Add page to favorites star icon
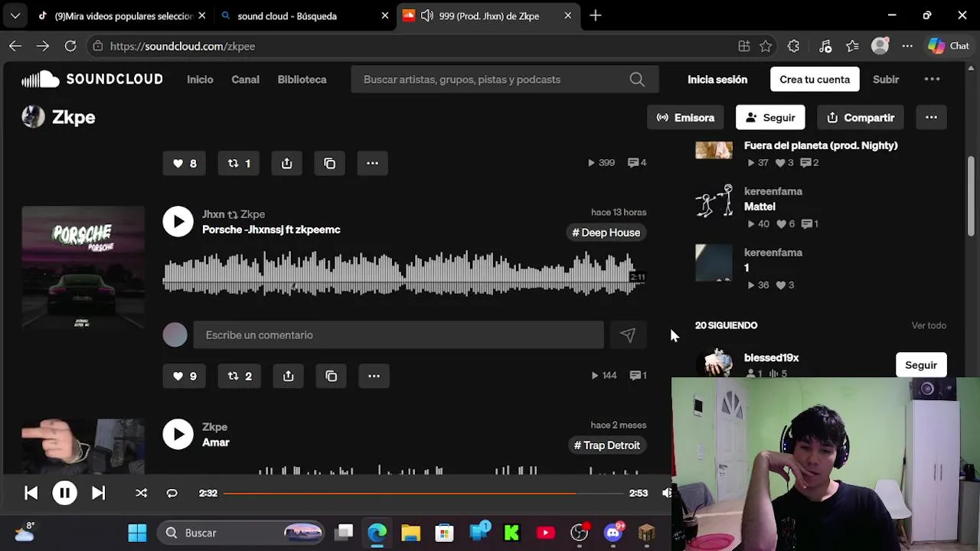 coord(766,46)
